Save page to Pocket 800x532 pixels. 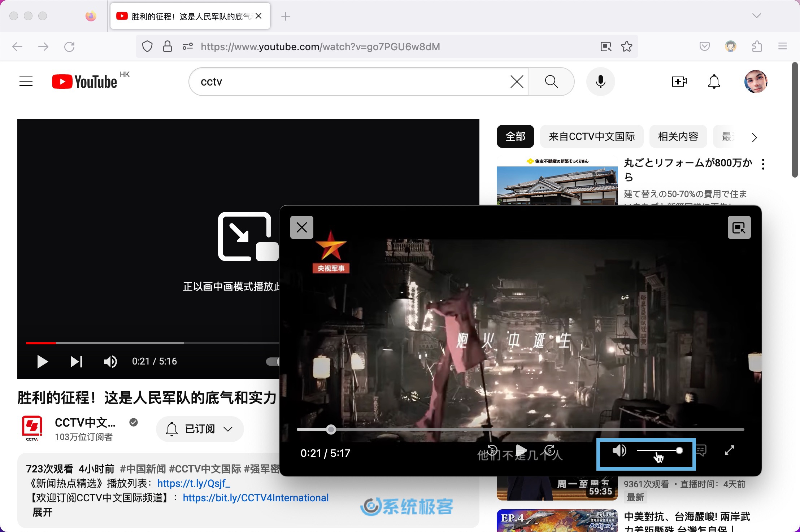point(705,46)
